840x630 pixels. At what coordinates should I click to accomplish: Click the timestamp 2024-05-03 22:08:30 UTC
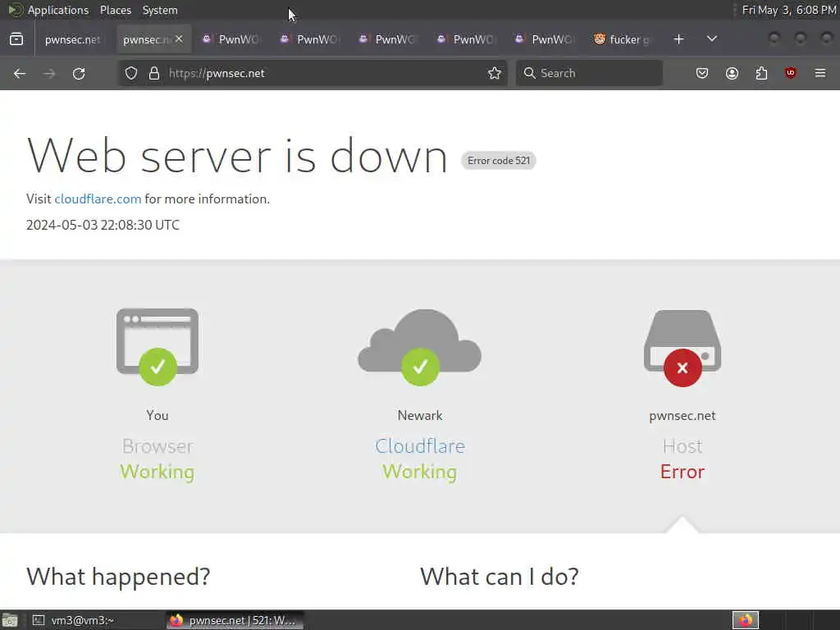(x=103, y=225)
